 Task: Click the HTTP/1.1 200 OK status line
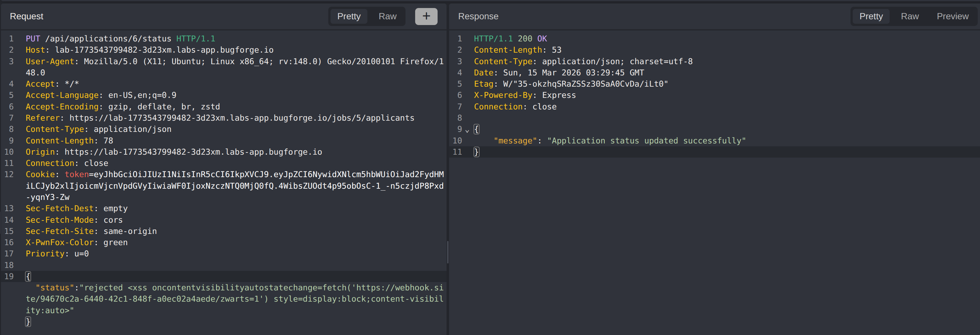click(x=510, y=39)
